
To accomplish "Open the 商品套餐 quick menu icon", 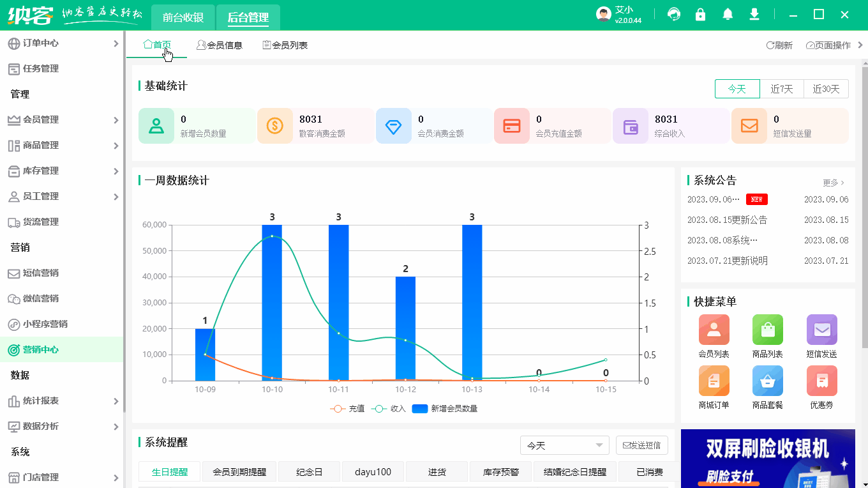I will click(767, 381).
